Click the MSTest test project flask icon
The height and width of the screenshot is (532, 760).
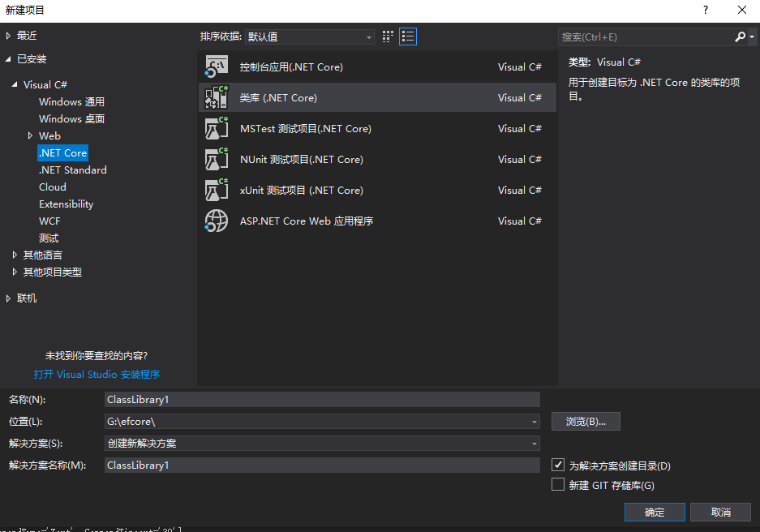[x=217, y=128]
